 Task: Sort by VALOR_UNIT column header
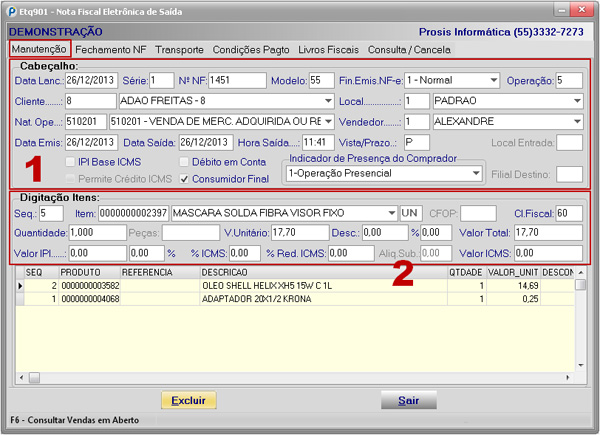click(513, 272)
